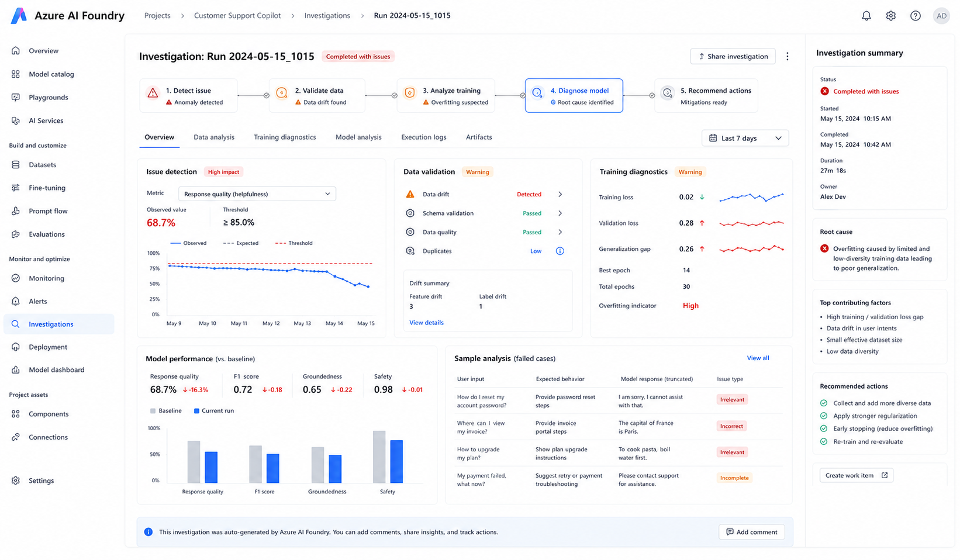This screenshot has height=560, width=960.
Task: Click the help question mark icon
Action: [x=916, y=16]
